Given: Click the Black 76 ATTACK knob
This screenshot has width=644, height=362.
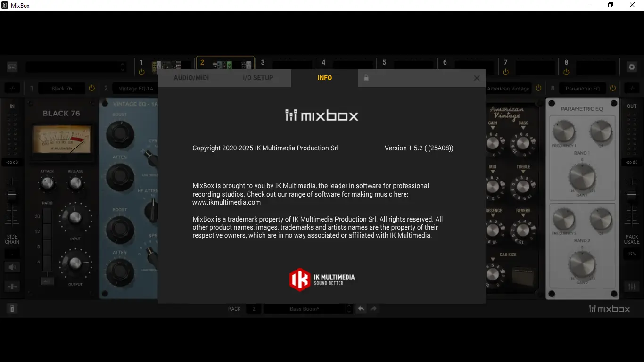Looking at the screenshot, I should (x=47, y=183).
